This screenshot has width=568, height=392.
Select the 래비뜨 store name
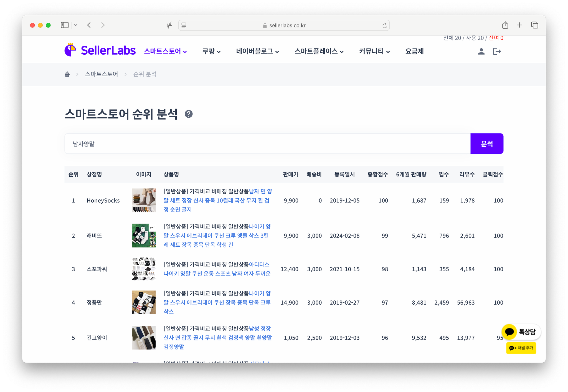[94, 236]
